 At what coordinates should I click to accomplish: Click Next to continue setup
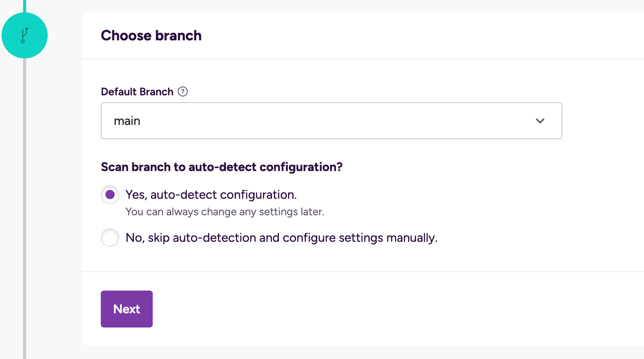[126, 309]
